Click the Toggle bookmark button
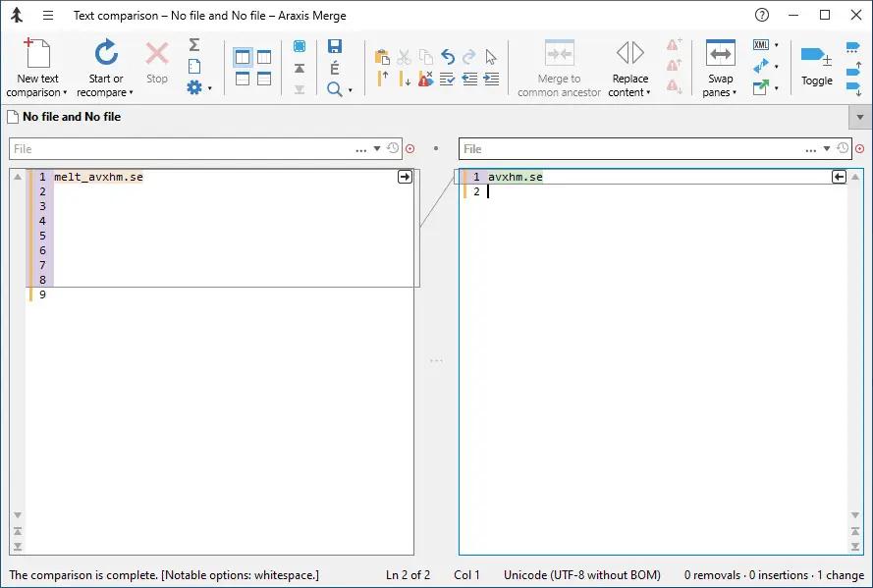The height and width of the screenshot is (588, 873). [x=817, y=64]
